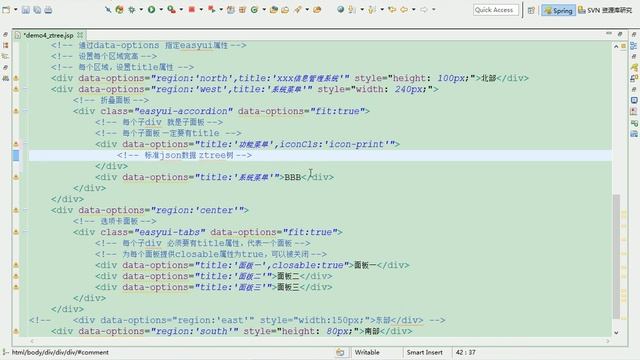Click the vertical scrollbar thumb
Image resolution: width=640 pixels, height=360 pixels.
[616, 256]
